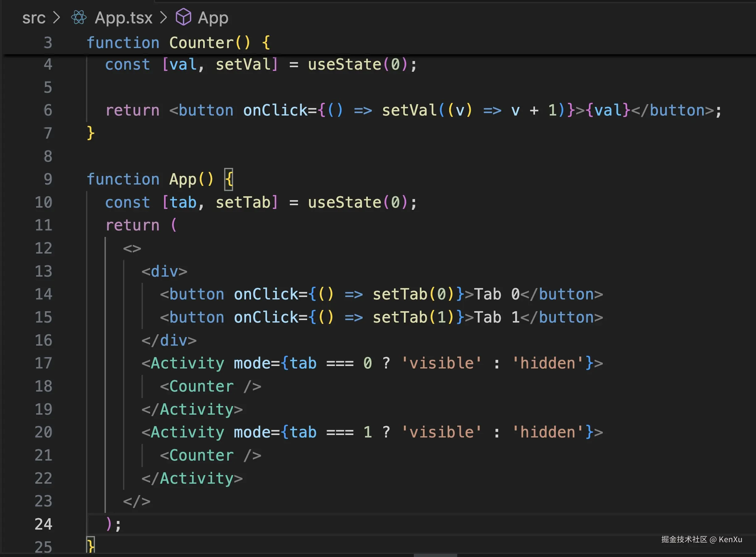Select the App symbol breadcrumb
Image resolution: width=756 pixels, height=557 pixels.
coord(213,18)
